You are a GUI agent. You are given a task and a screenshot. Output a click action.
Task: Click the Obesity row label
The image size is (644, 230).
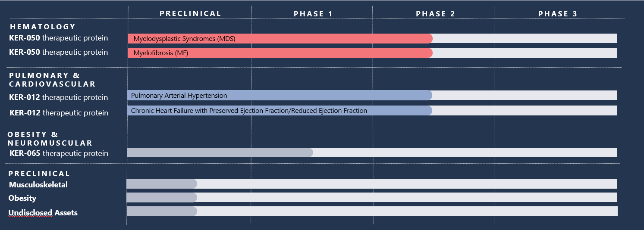click(x=22, y=198)
